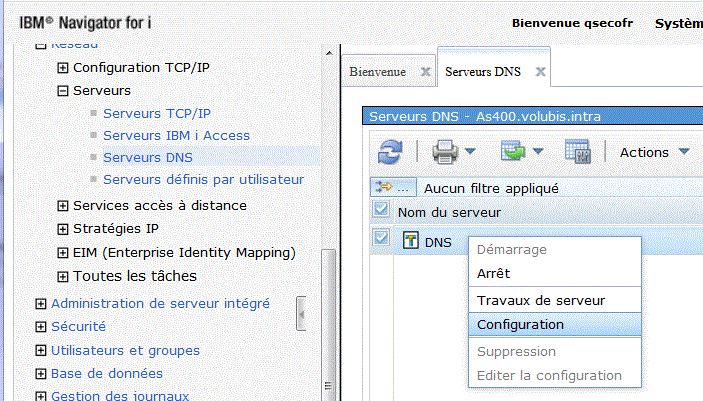Click the Refresh icon in the toolbar

click(390, 152)
